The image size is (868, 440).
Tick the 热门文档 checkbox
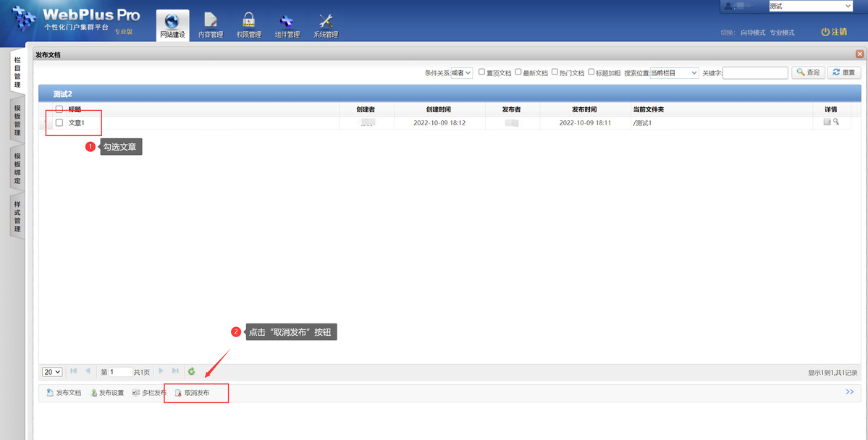(555, 72)
